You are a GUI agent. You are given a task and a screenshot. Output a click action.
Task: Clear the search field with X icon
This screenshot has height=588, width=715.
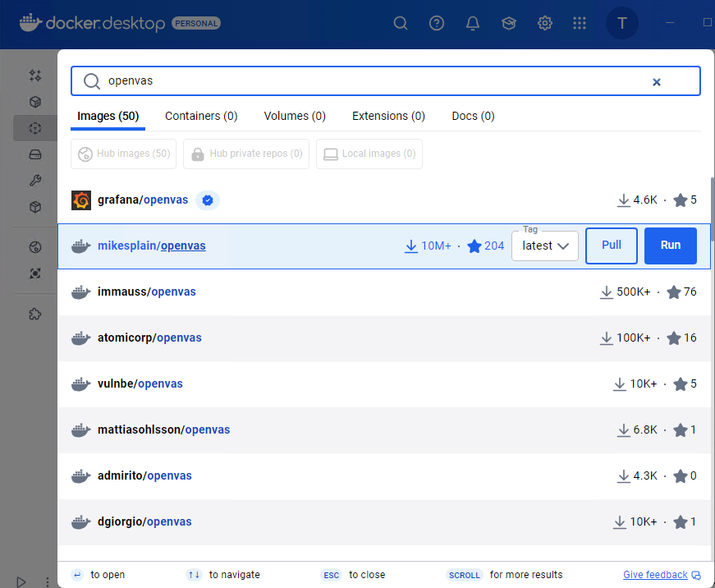pyautogui.click(x=656, y=82)
